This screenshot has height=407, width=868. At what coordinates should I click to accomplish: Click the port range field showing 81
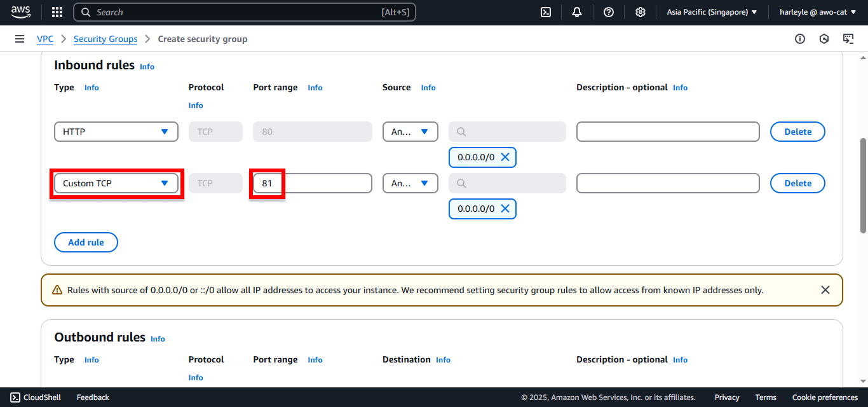tap(313, 183)
